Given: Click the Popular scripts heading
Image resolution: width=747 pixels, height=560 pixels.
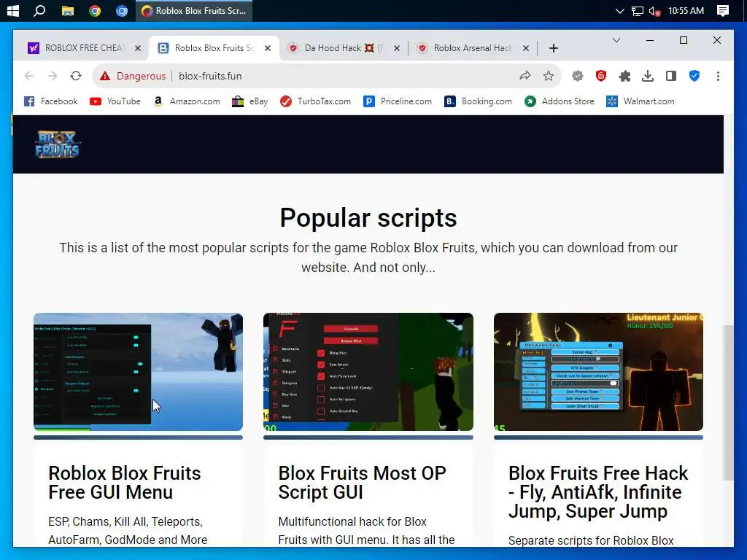Looking at the screenshot, I should pos(368,218).
